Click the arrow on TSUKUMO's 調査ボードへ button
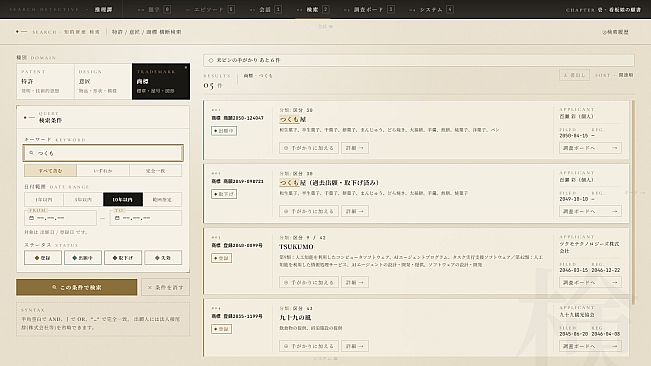The width and height of the screenshot is (651, 366). tap(614, 282)
